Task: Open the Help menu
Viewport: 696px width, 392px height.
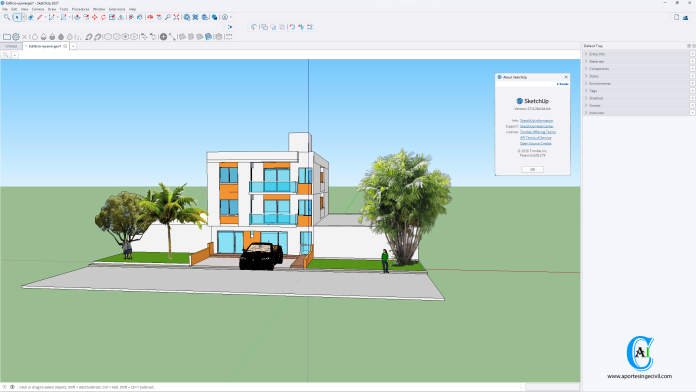Action: pyautogui.click(x=132, y=9)
